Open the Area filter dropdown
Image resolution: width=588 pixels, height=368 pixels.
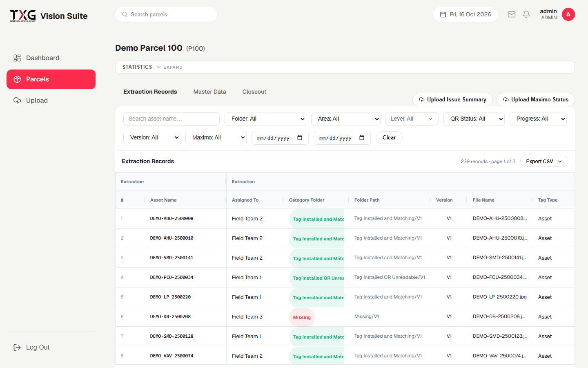(x=346, y=119)
